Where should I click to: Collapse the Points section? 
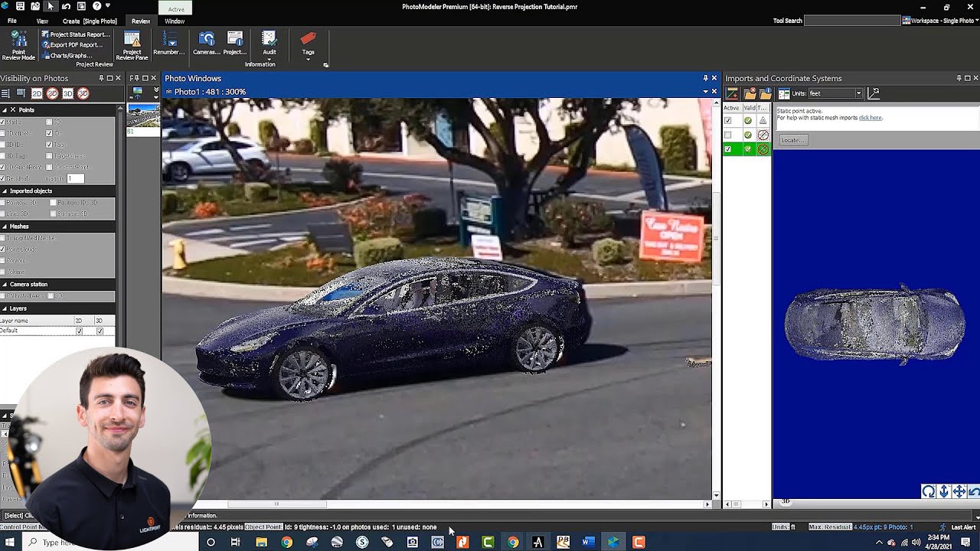(5, 109)
